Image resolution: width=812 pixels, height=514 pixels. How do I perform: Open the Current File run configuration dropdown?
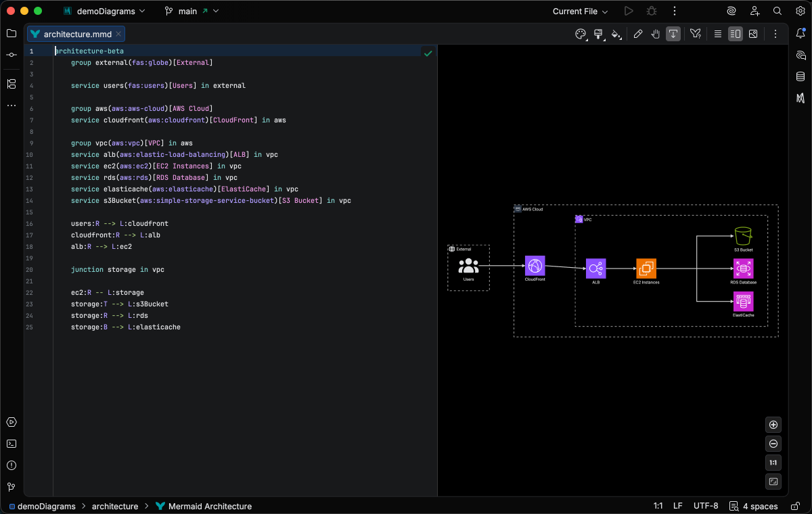click(x=580, y=11)
